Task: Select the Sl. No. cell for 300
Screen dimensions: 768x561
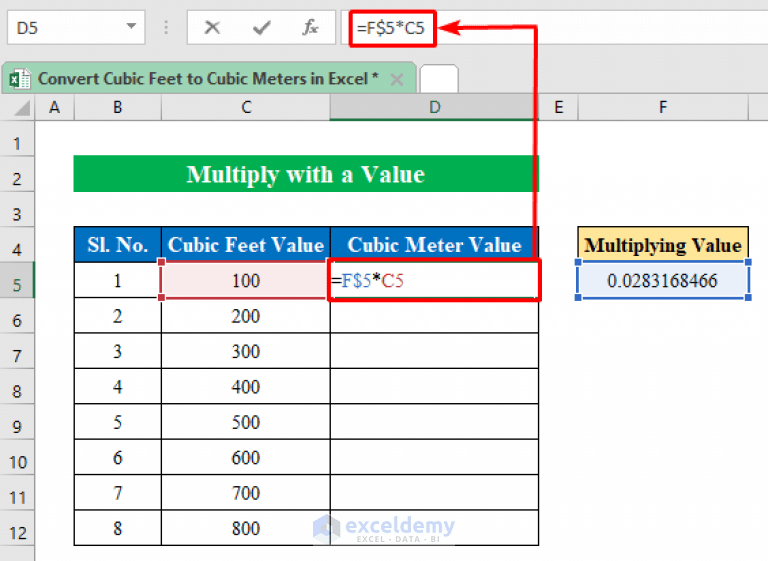Action: click(x=118, y=351)
